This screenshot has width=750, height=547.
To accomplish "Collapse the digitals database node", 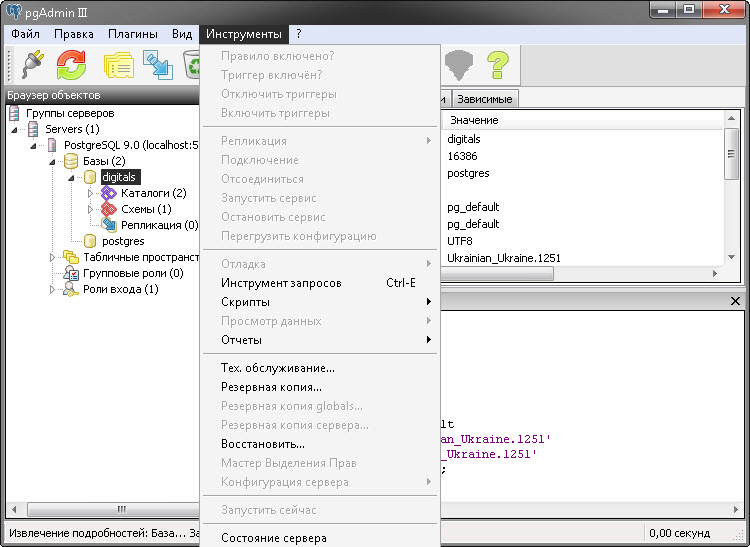I will point(71,178).
